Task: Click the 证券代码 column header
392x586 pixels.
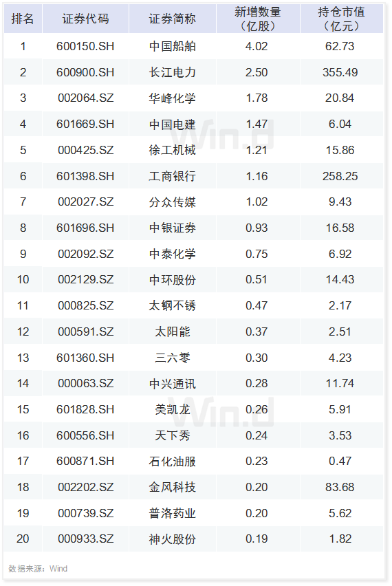Action: (x=85, y=19)
